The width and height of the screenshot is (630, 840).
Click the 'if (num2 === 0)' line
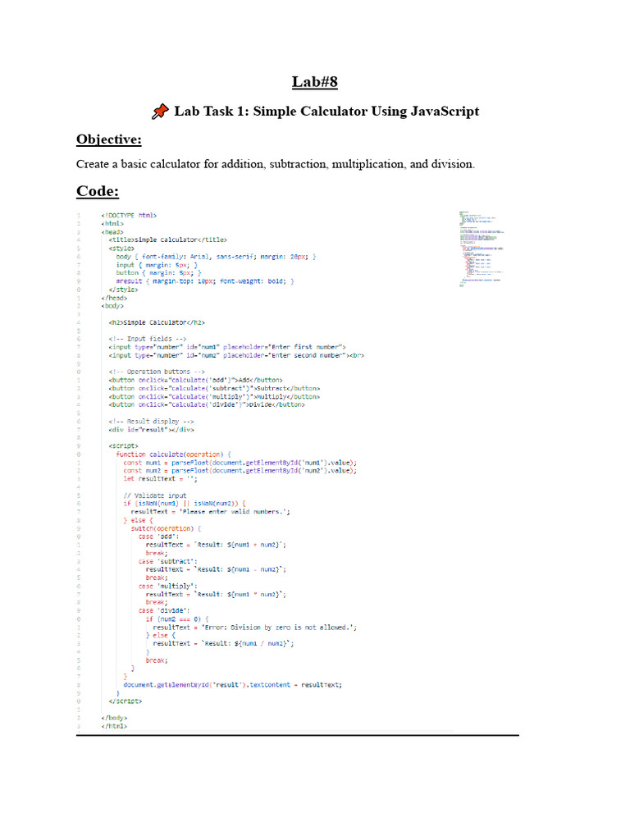[x=177, y=619]
